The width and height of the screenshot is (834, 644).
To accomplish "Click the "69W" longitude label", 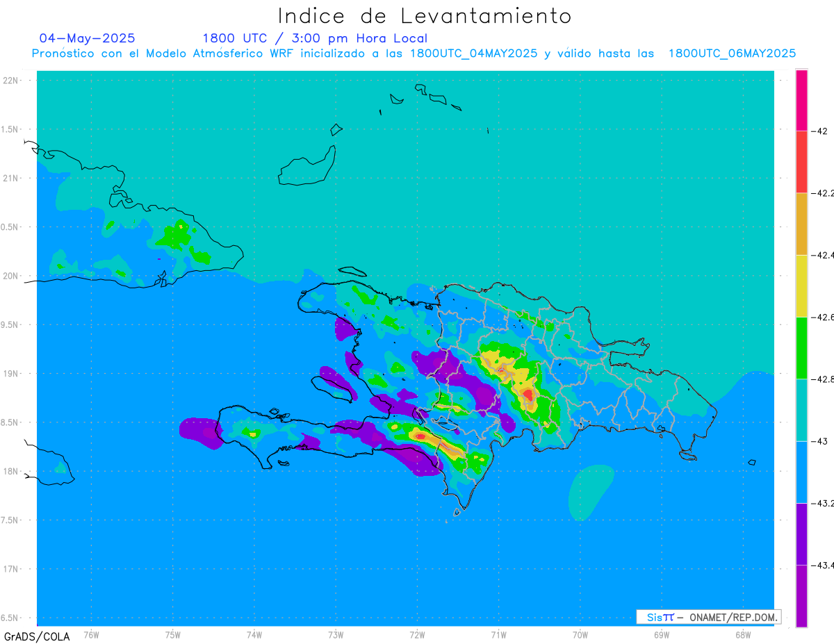I will click(661, 634).
